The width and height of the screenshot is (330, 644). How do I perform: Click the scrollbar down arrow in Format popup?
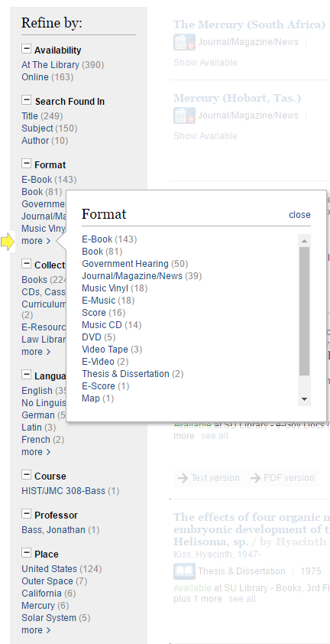[304, 398]
